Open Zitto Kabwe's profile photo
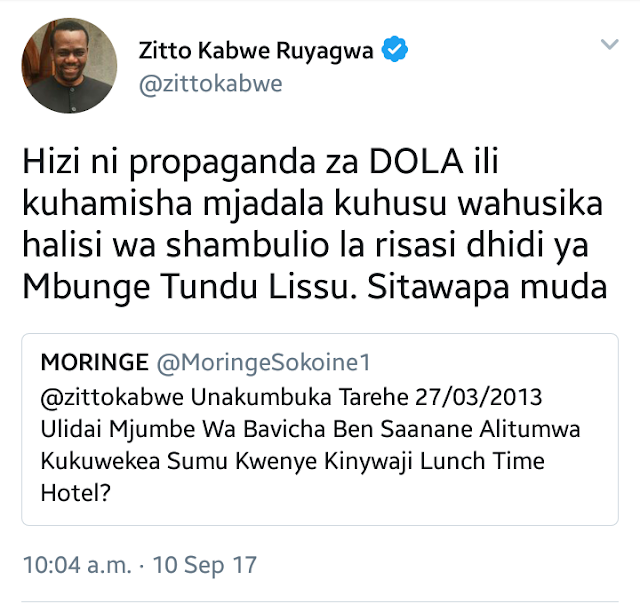The width and height of the screenshot is (640, 604). (x=69, y=66)
